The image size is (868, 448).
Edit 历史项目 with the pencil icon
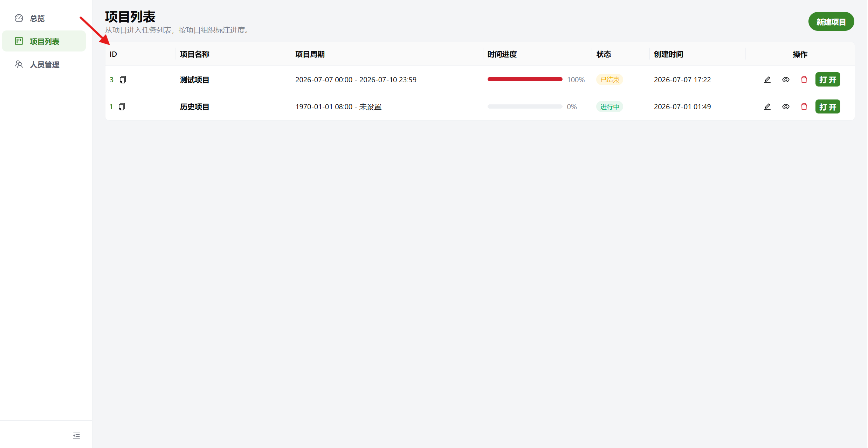(x=767, y=107)
